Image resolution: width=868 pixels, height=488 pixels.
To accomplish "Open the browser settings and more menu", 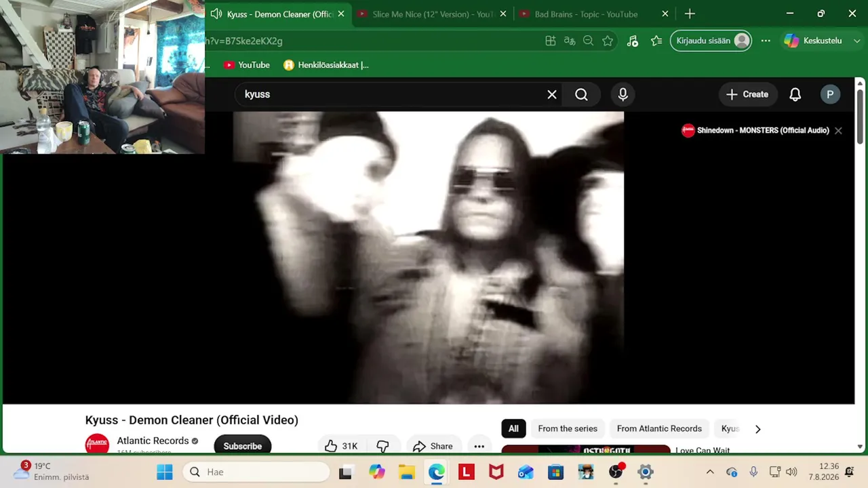I will pos(766,41).
